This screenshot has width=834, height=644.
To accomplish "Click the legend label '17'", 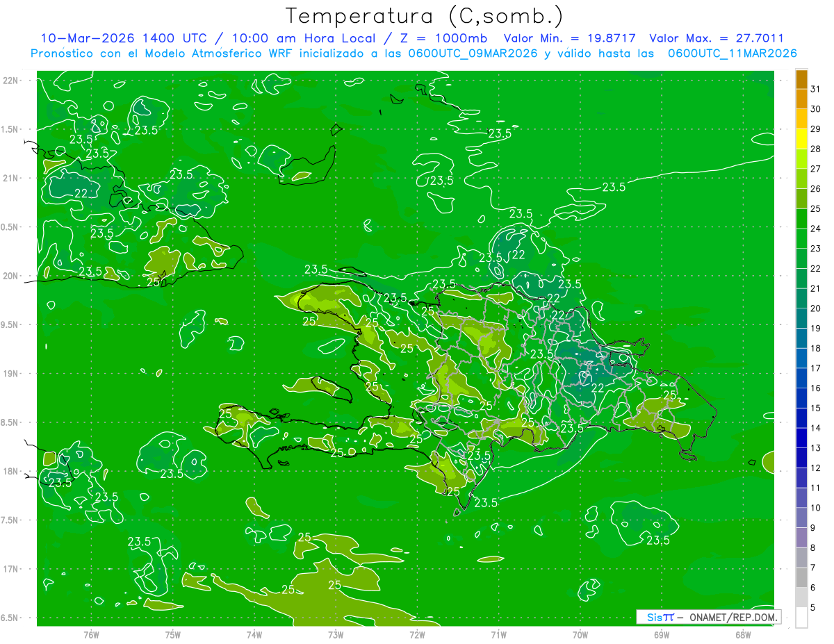I will tap(816, 368).
